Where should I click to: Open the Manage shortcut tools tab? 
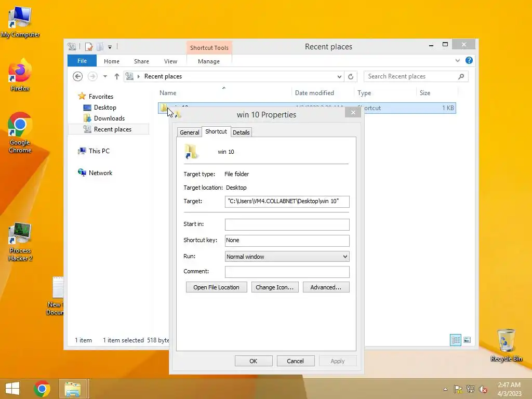tap(209, 61)
